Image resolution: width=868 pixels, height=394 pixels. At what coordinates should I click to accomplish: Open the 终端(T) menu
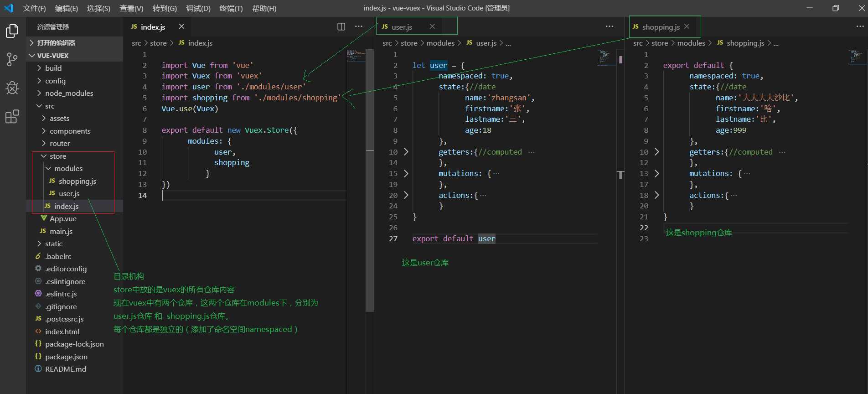231,8
